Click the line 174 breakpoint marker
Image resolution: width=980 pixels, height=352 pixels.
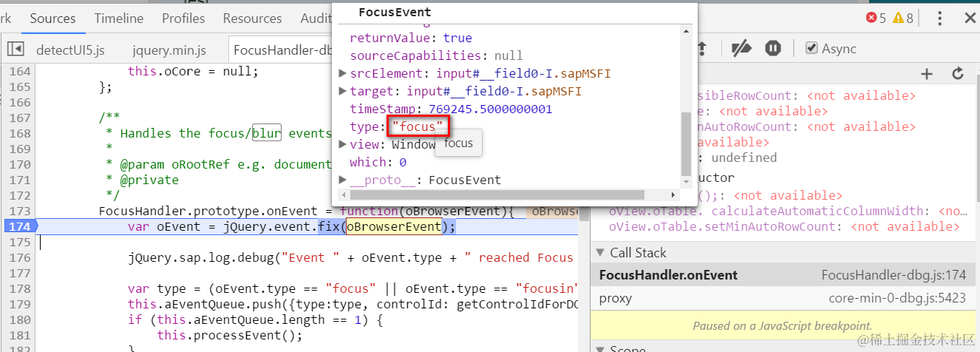point(19,226)
